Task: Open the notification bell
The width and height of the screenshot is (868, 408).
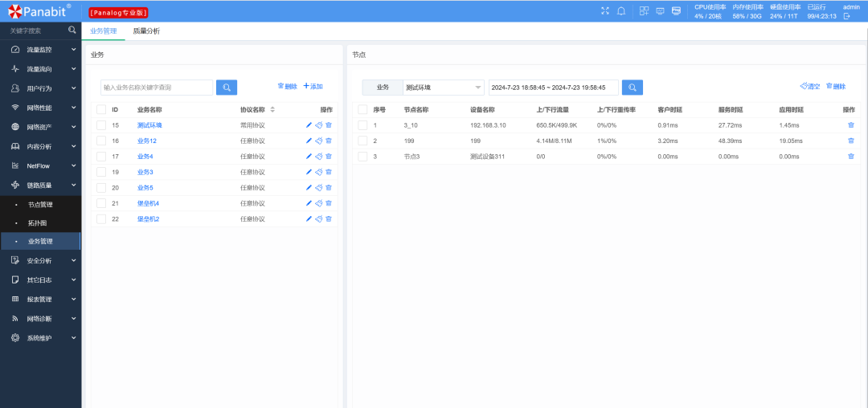Action: click(x=621, y=11)
